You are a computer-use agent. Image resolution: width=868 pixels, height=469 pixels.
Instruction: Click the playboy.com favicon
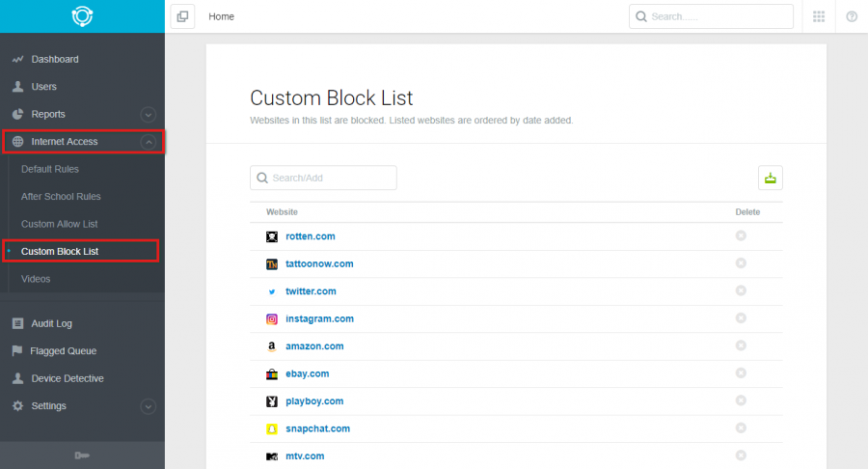click(272, 401)
